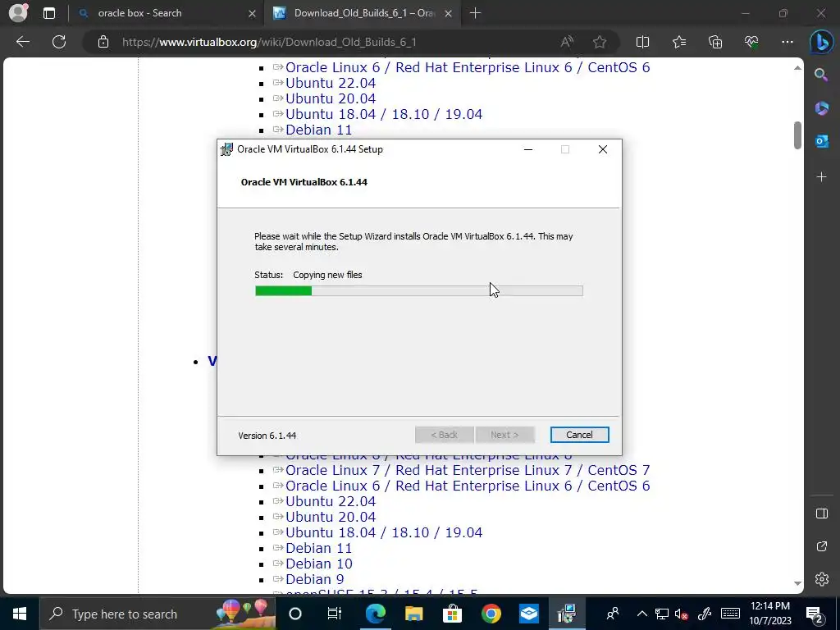Viewport: 840px width, 630px height.
Task: Open notification center icon
Action: [x=815, y=614]
